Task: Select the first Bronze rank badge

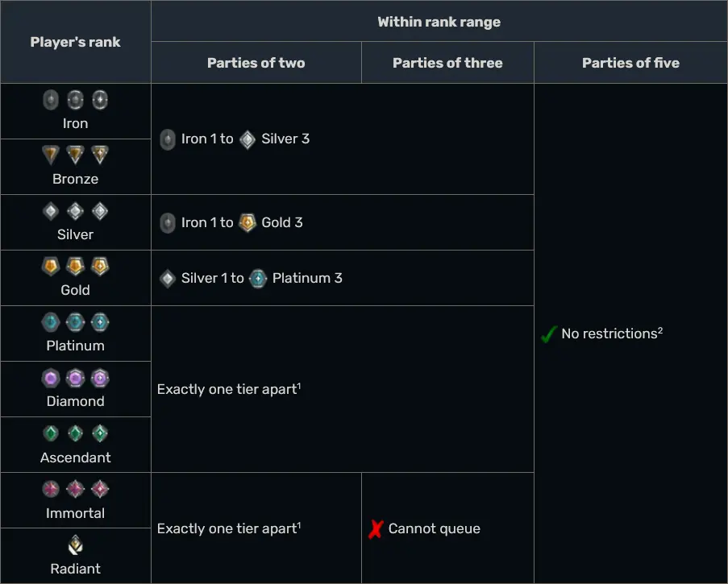Action: click(51, 155)
